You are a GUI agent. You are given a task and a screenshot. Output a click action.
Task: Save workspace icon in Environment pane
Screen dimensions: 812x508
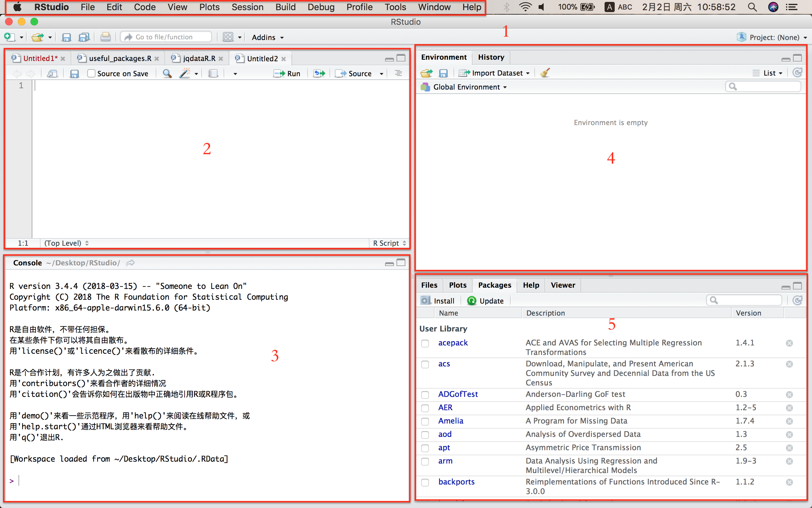click(x=443, y=73)
